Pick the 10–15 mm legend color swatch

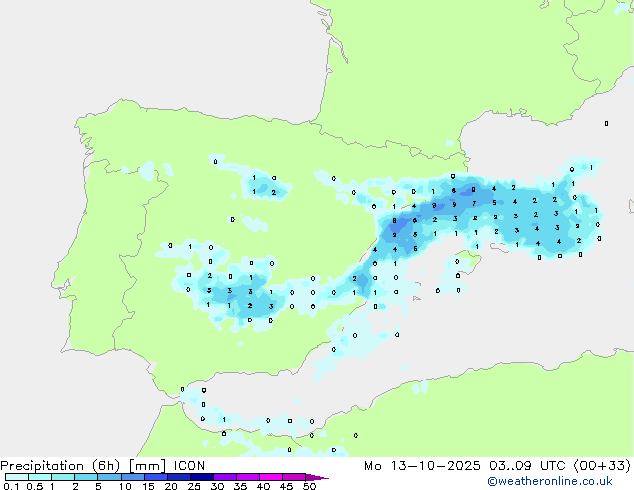pos(133,477)
